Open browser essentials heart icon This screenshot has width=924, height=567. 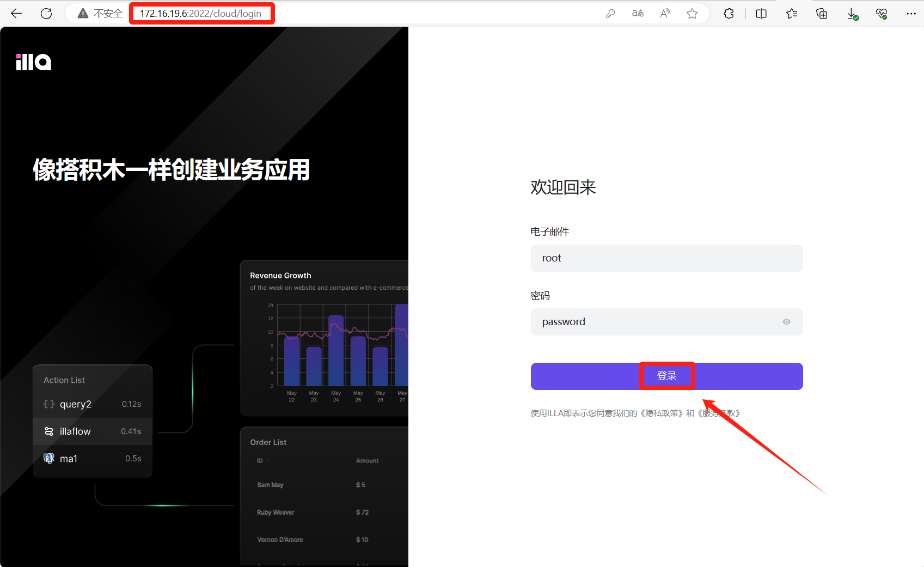point(882,14)
